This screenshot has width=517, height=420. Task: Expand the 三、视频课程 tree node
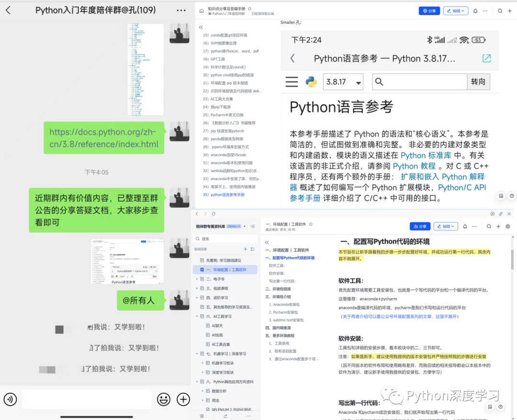pos(197,288)
